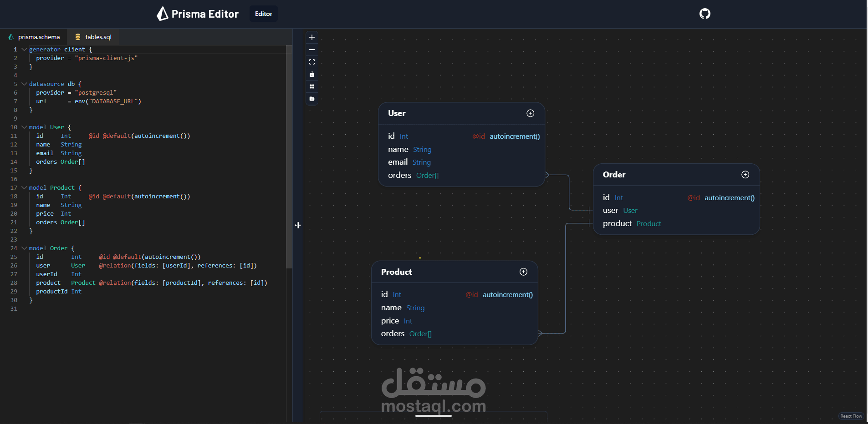
Task: Select the Order node title
Action: click(x=614, y=175)
